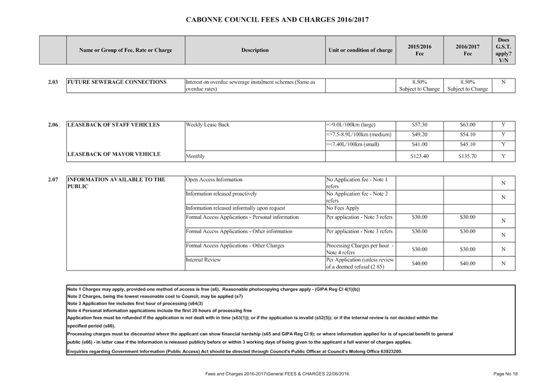Click item number 2.06
This screenshot has height=392, width=555.
tap(53, 125)
